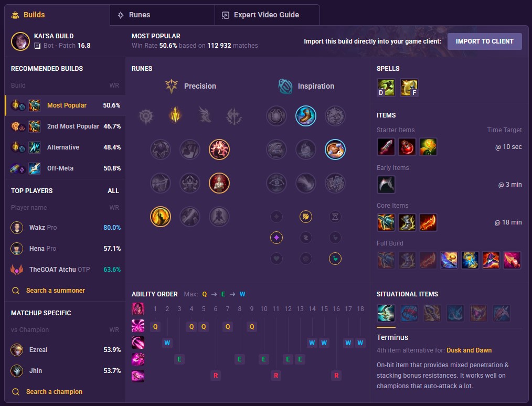Select the 2nd Most Popular build

click(x=65, y=126)
